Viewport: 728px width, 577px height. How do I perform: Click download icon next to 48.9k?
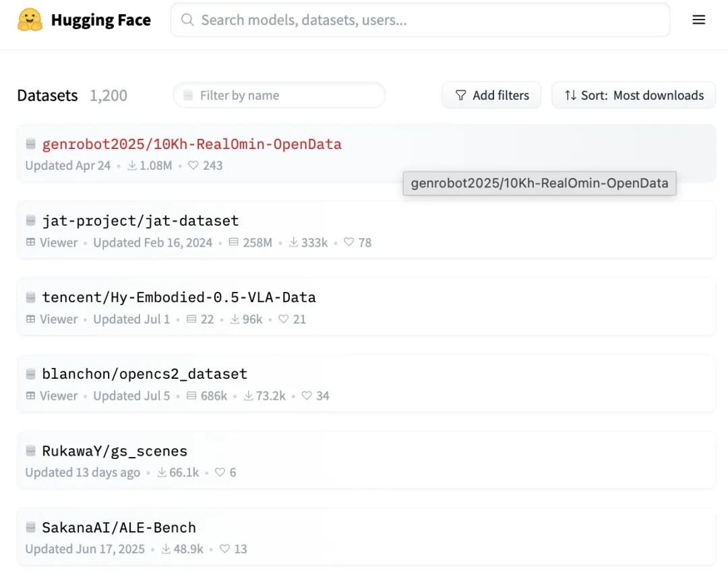166,549
